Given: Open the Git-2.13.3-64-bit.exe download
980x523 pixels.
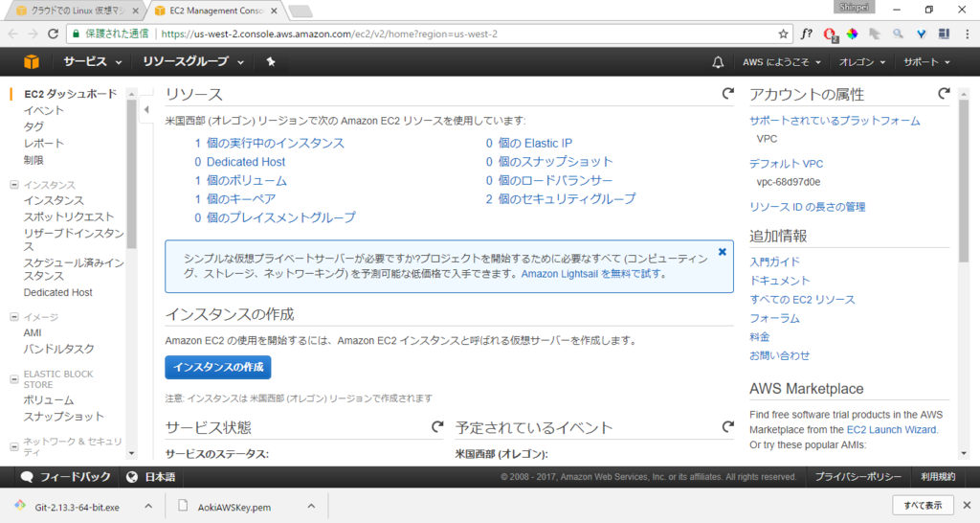Looking at the screenshot, I should pos(77,507).
